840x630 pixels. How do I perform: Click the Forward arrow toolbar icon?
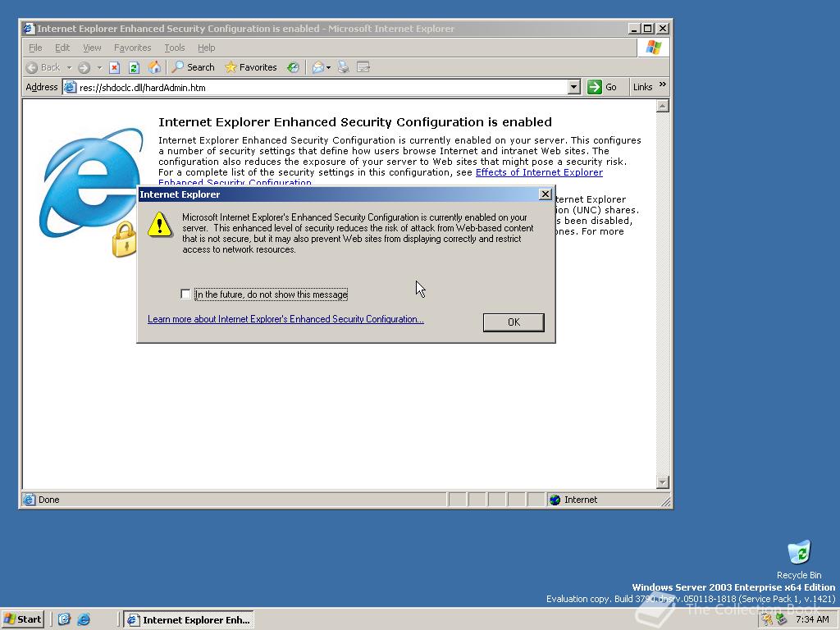[84, 67]
